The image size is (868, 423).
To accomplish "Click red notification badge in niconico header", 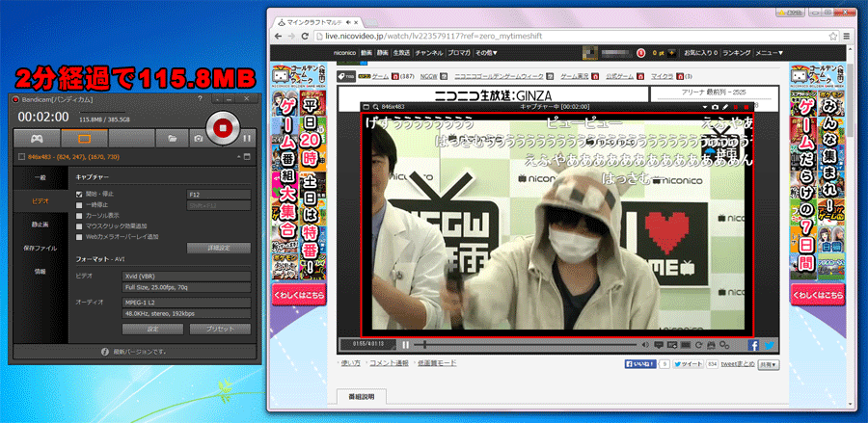I will click(x=641, y=53).
